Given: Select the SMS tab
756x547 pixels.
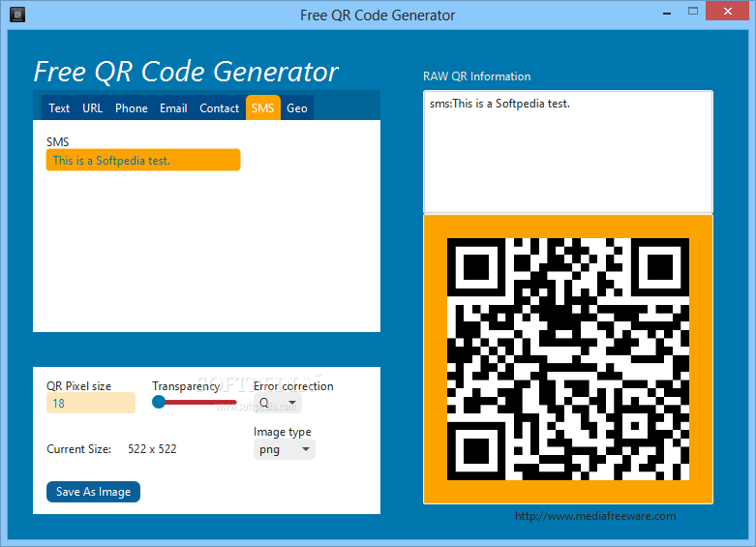Looking at the screenshot, I should pyautogui.click(x=262, y=108).
